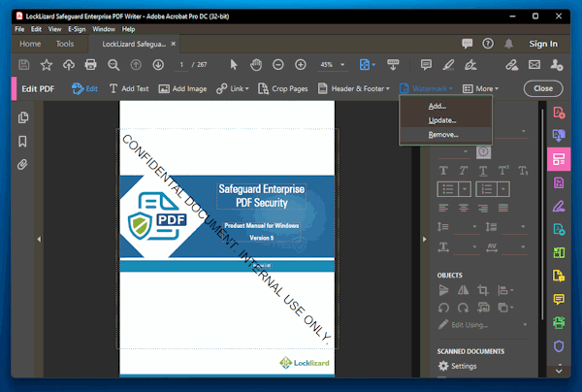The height and width of the screenshot is (392, 582).
Task: Click the star bookmark icon
Action: pyautogui.click(x=47, y=65)
